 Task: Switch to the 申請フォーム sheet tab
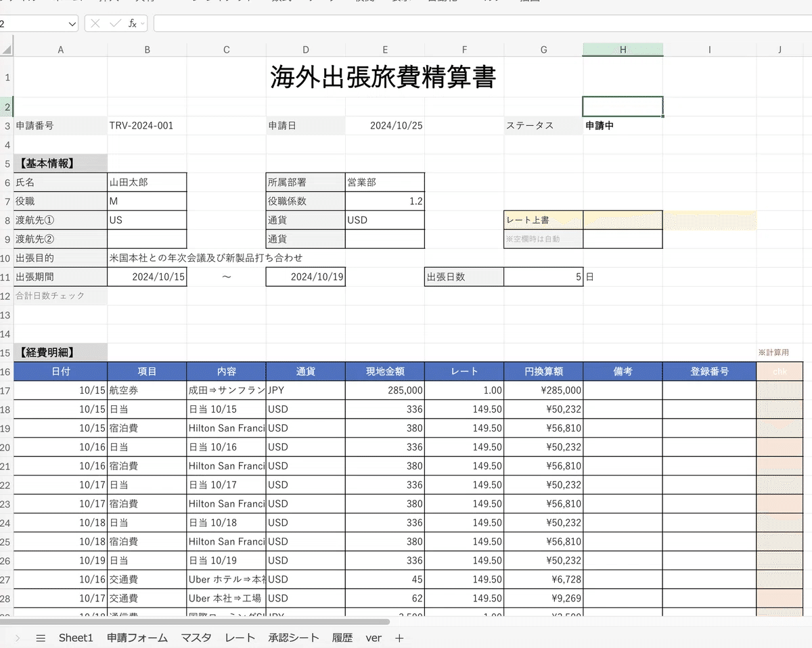click(x=137, y=638)
